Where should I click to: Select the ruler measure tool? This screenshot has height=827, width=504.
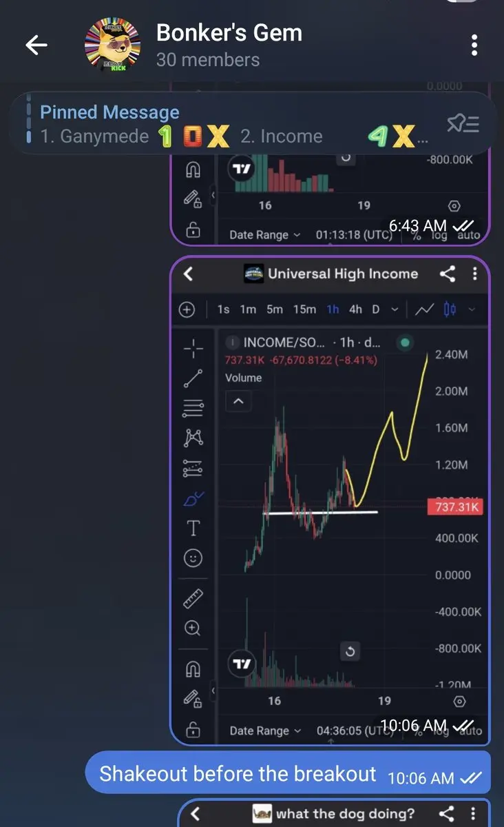click(193, 599)
